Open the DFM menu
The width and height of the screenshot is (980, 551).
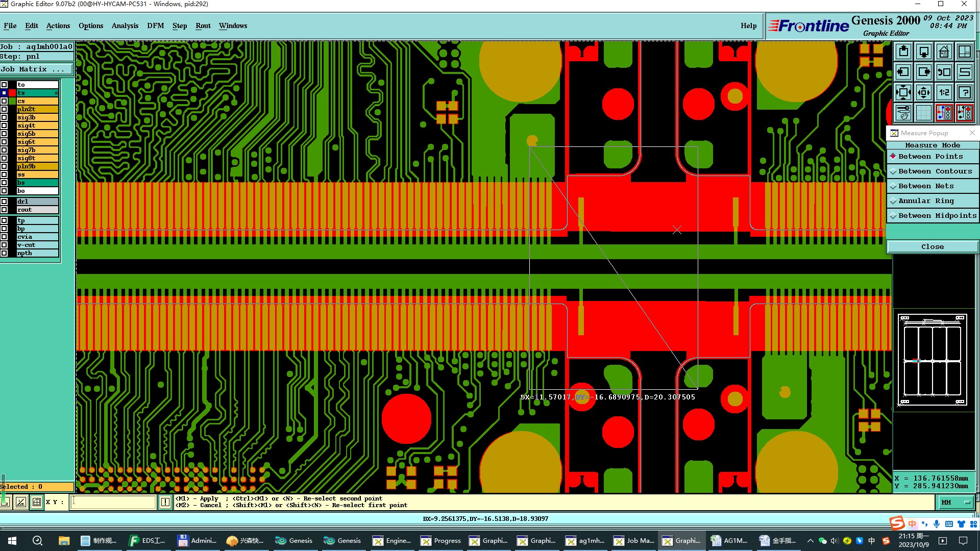[155, 26]
